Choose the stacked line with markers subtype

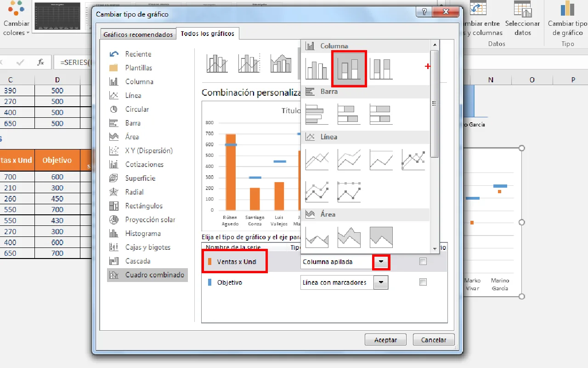pyautogui.click(x=317, y=191)
